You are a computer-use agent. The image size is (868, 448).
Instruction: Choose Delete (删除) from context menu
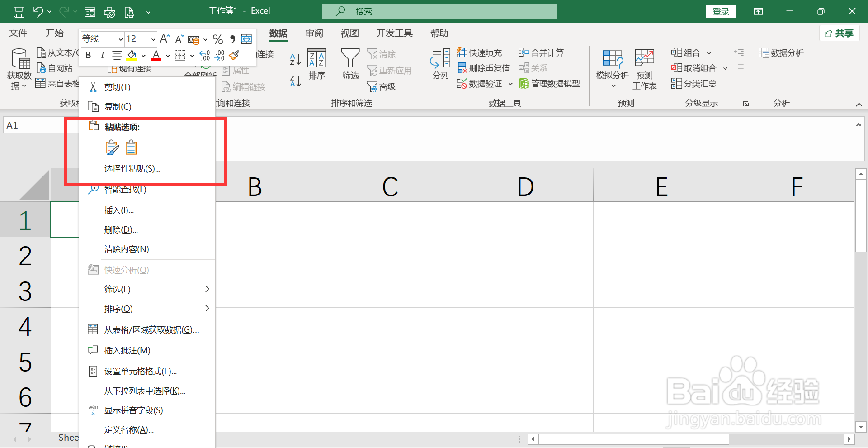pos(147,230)
